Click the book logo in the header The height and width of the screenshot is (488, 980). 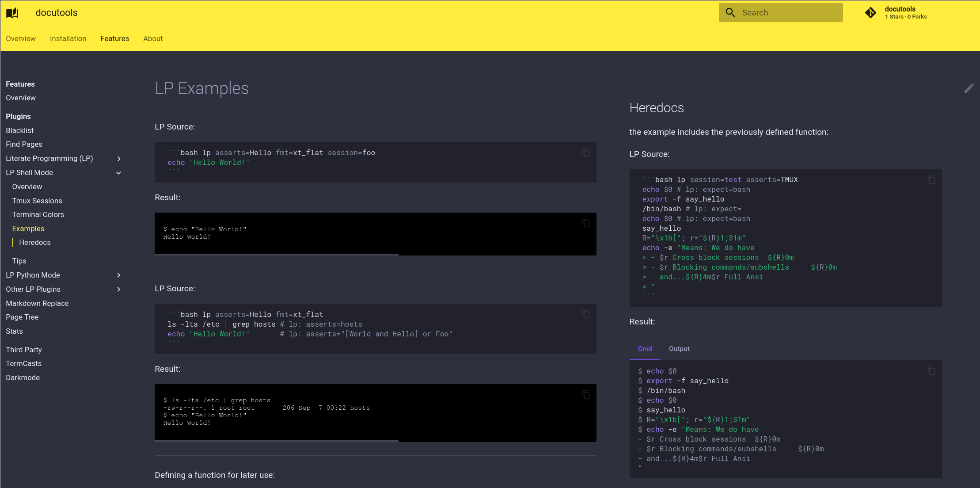pyautogui.click(x=12, y=12)
